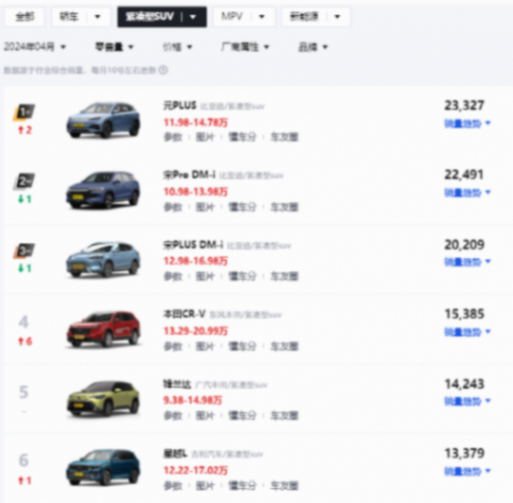
Task: Select the 全部 category tab
Action: coord(25,17)
